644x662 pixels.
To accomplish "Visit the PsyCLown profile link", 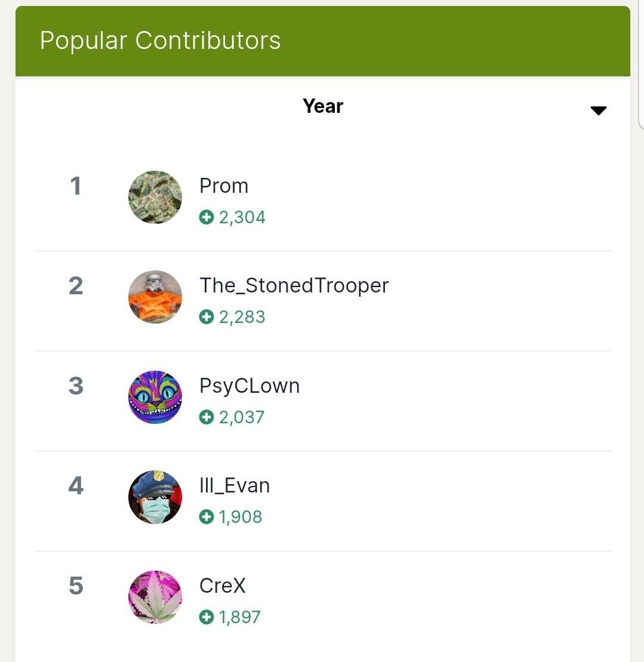I will tap(249, 386).
